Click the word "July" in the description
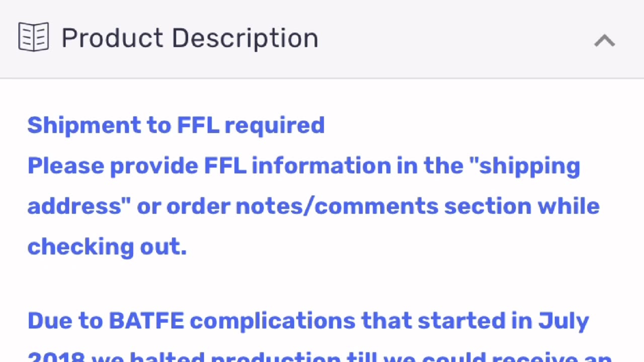This screenshot has width=644, height=362. click(x=563, y=321)
